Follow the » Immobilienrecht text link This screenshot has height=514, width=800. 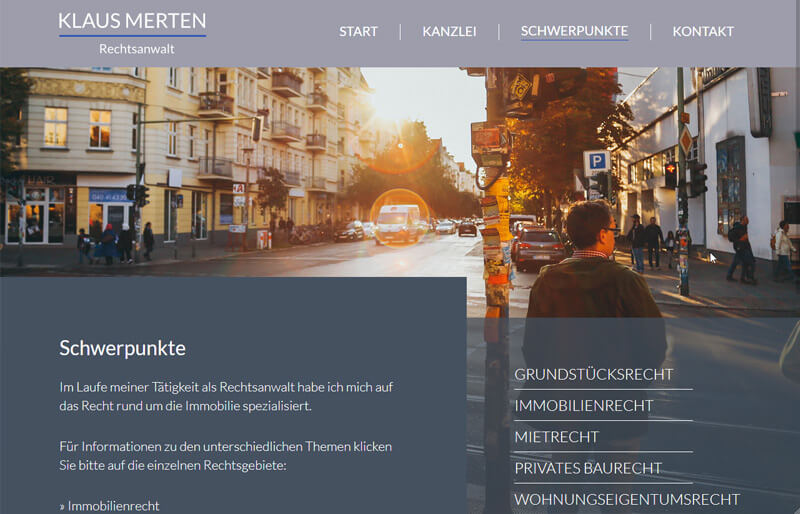(x=109, y=506)
